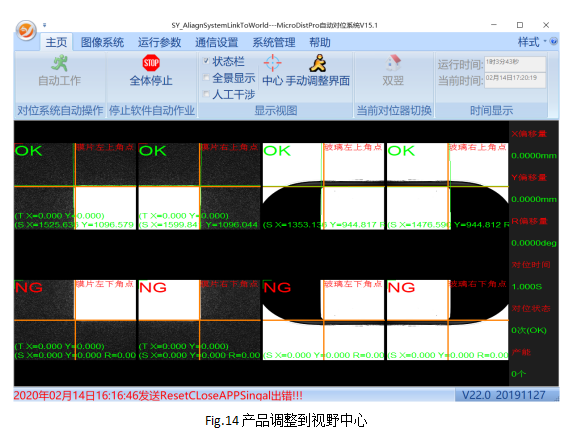Click the 帮助 menu tab
This screenshot has width=573, height=434.
point(320,42)
